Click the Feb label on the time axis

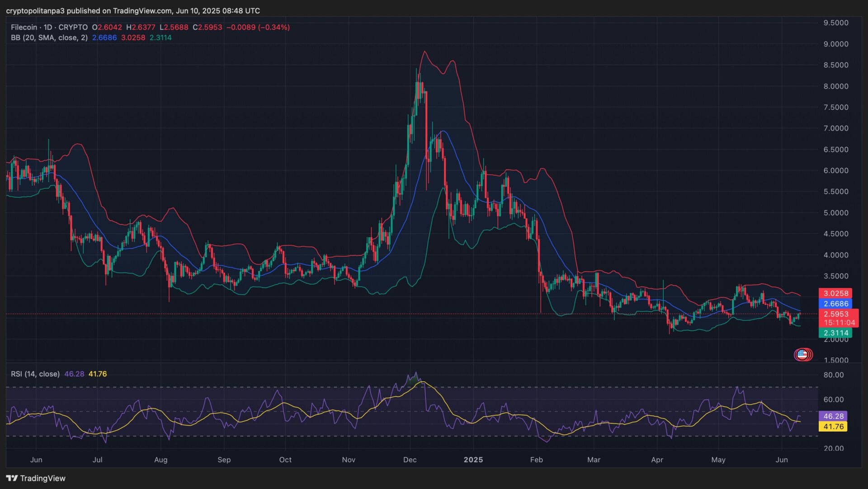pyautogui.click(x=536, y=460)
